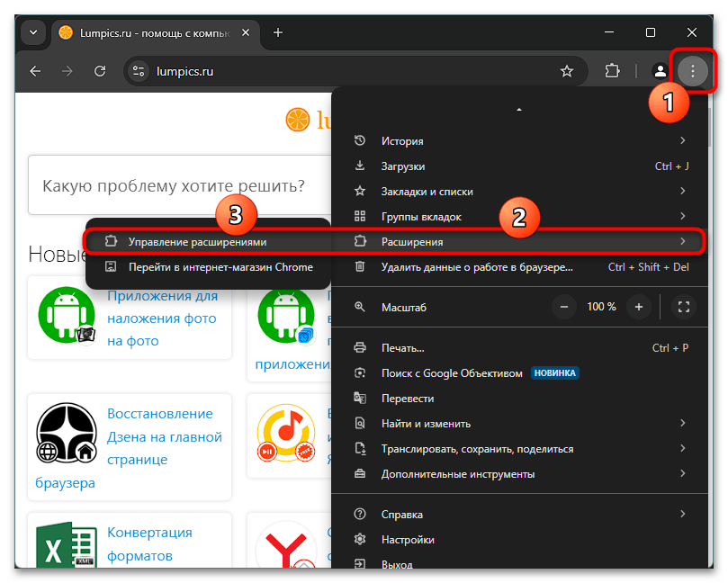Open Найти и изменить submenu

[x=520, y=424]
